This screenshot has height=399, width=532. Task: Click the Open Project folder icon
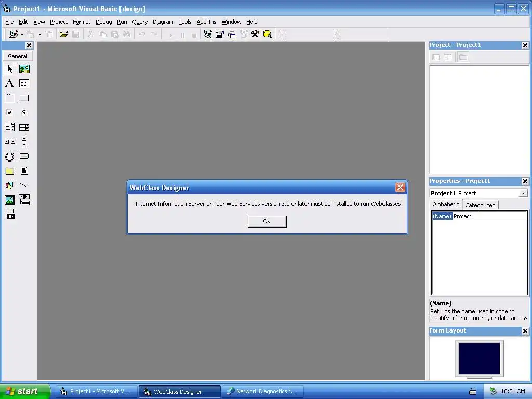pyautogui.click(x=63, y=34)
